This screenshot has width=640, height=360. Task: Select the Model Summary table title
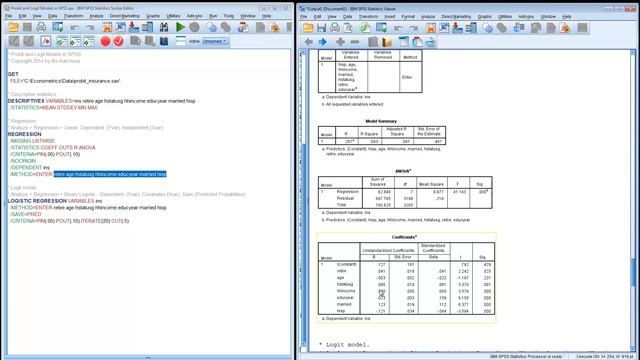coord(381,121)
